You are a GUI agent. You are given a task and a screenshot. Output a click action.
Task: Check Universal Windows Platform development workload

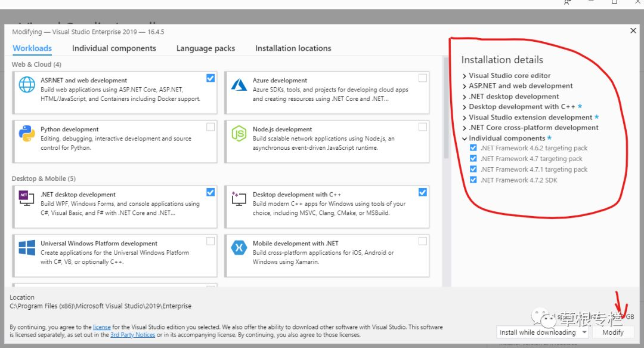point(210,241)
